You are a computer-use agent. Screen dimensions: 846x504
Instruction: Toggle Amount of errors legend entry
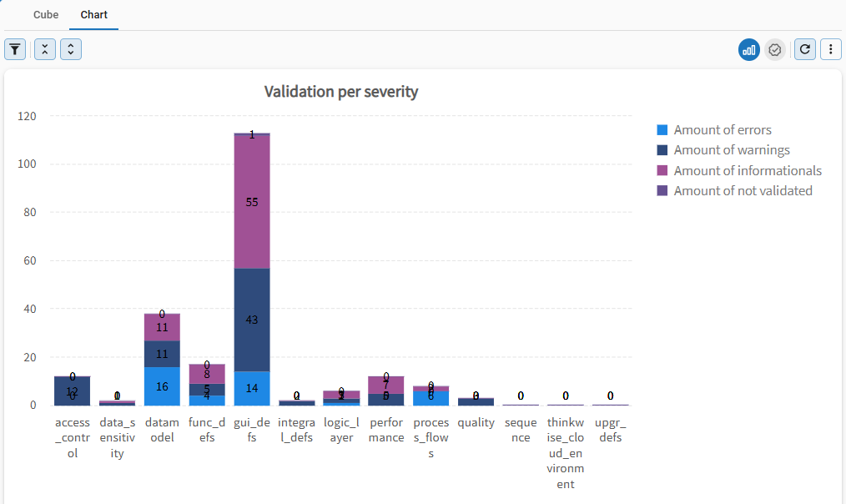pos(714,130)
